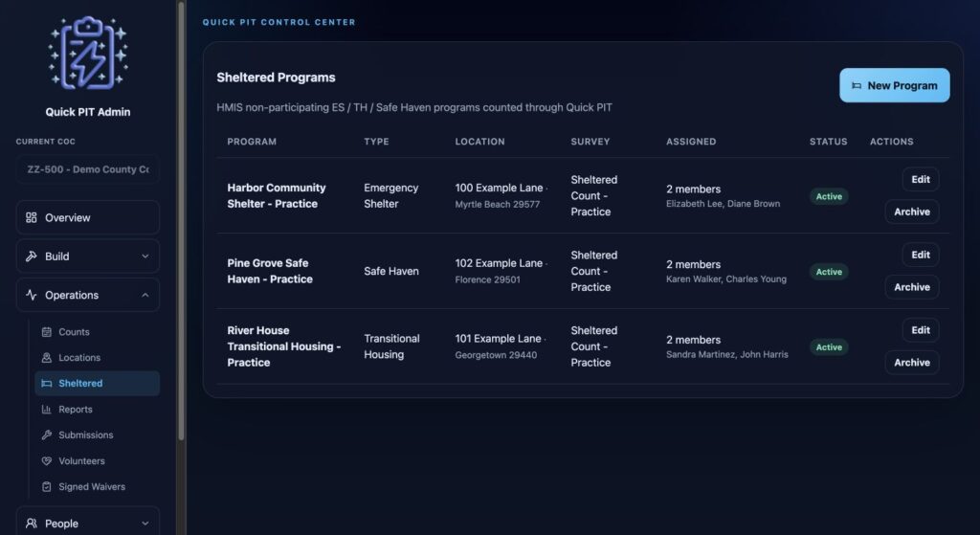This screenshot has height=535, width=980.
Task: Click 'Pine Grove Safe Haven - Practice' program name
Action: click(x=270, y=271)
